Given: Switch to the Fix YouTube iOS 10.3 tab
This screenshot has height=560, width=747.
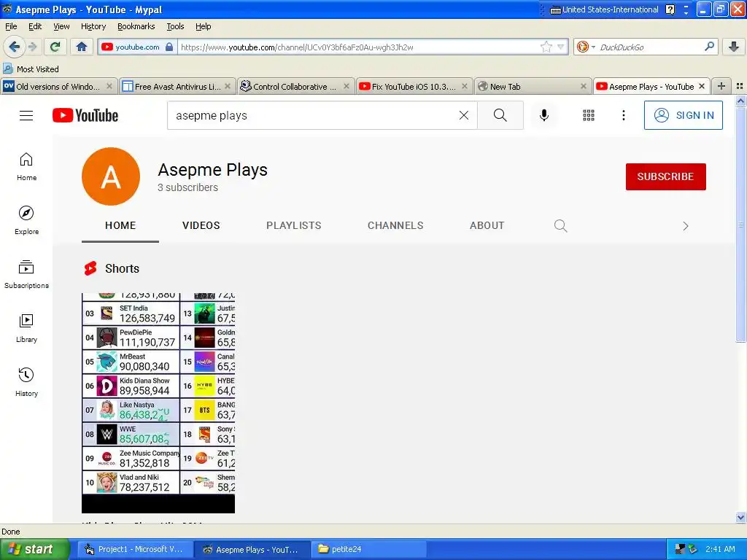Looking at the screenshot, I should pyautogui.click(x=414, y=86).
